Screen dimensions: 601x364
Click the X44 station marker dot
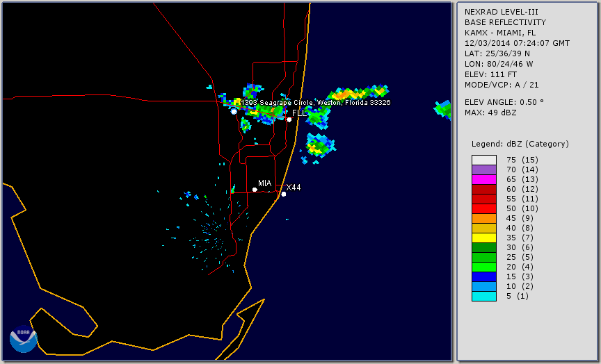[x=284, y=194]
